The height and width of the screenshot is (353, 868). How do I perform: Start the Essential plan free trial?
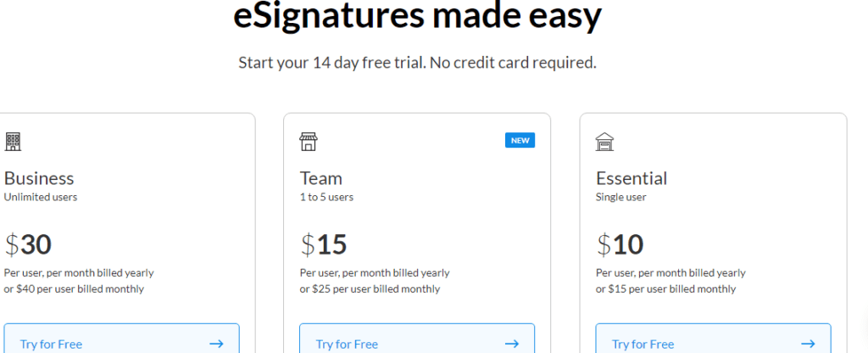pos(714,338)
